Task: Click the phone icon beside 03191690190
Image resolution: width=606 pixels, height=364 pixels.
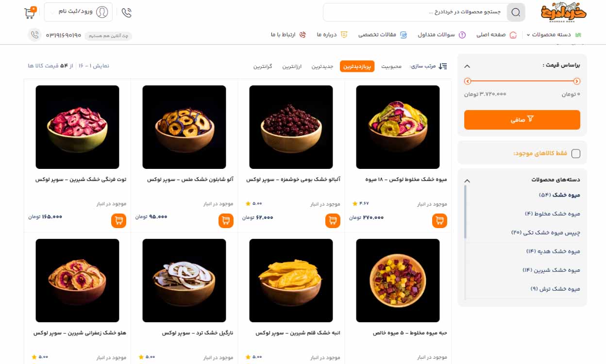Action: [34, 35]
